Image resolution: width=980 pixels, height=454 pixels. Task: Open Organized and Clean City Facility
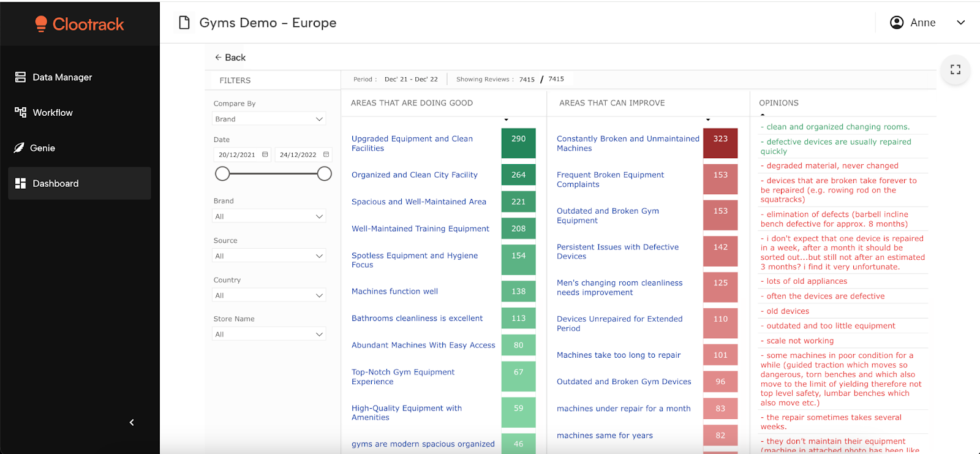coord(415,175)
